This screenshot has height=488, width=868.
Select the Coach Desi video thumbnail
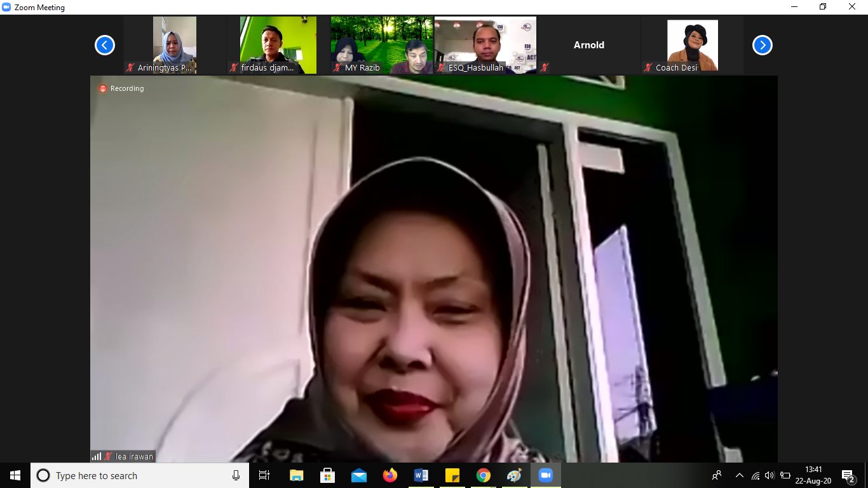coord(692,45)
